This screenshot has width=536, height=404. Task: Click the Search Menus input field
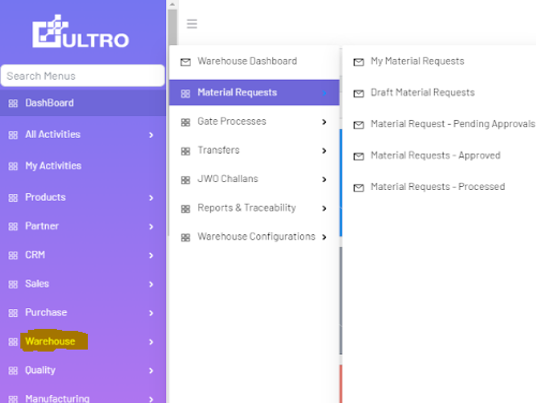coord(83,76)
